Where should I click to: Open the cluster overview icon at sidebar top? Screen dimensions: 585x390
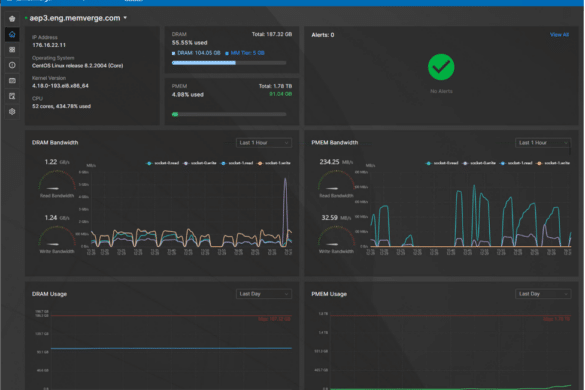click(x=12, y=18)
